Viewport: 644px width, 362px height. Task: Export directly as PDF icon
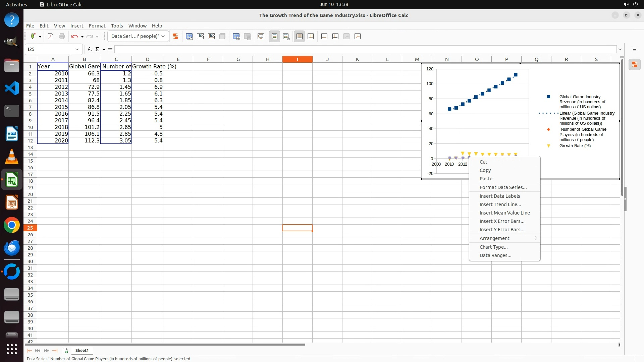pyautogui.click(x=51, y=36)
